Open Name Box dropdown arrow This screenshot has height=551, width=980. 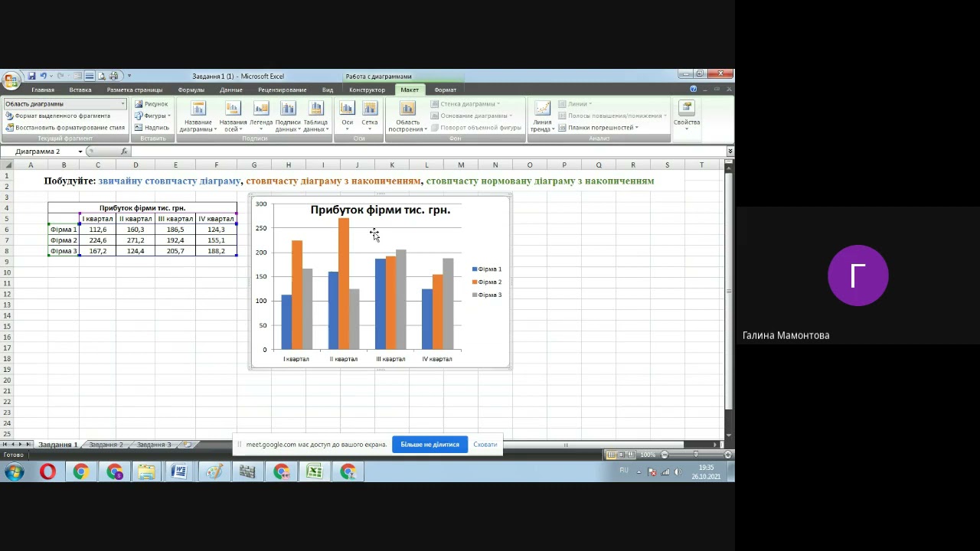pyautogui.click(x=80, y=152)
